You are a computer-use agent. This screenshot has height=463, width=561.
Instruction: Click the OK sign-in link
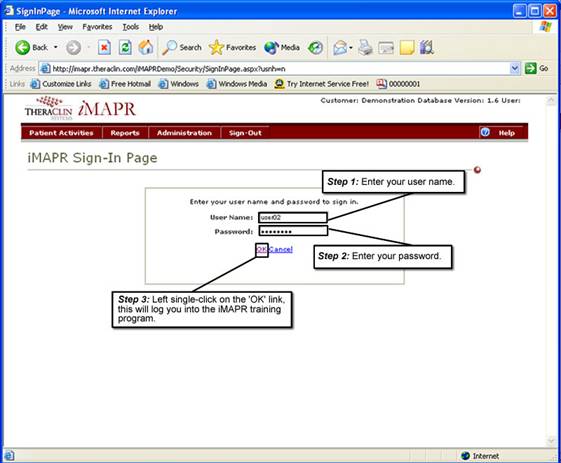262,249
